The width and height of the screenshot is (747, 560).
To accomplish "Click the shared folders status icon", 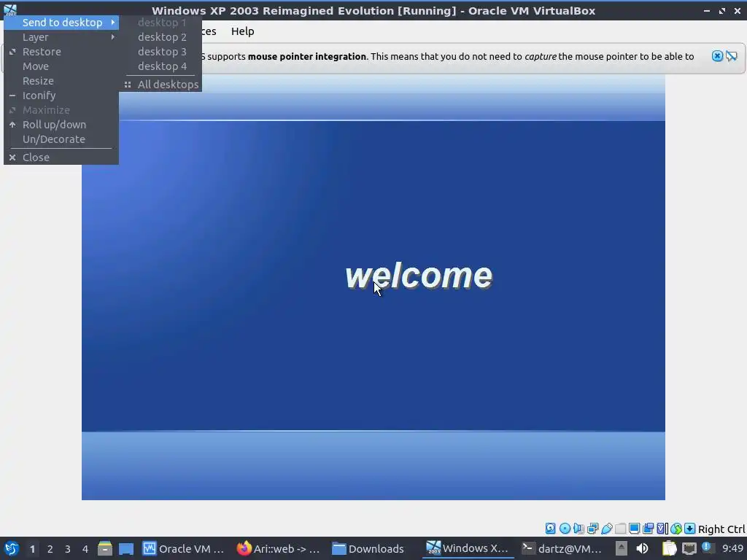I will point(620,528).
